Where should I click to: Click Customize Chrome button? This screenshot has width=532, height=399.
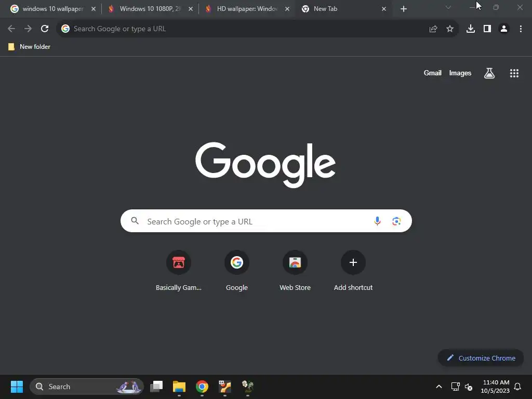(481, 358)
